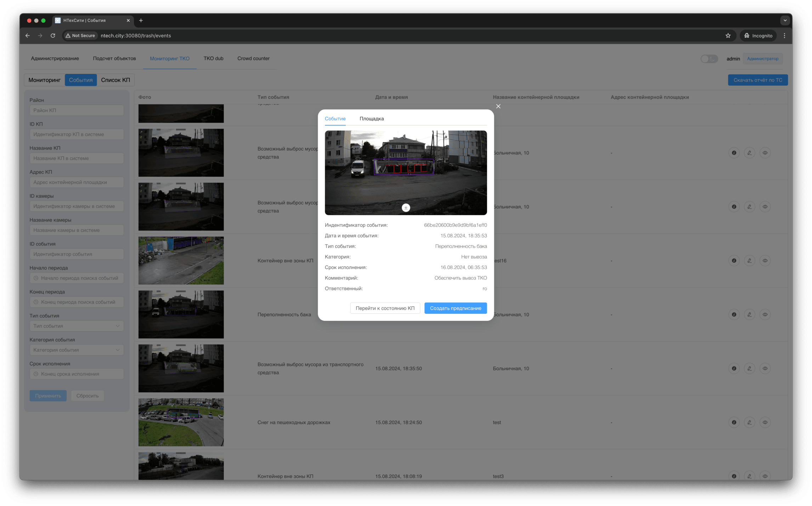Open new browser tab

141,21
